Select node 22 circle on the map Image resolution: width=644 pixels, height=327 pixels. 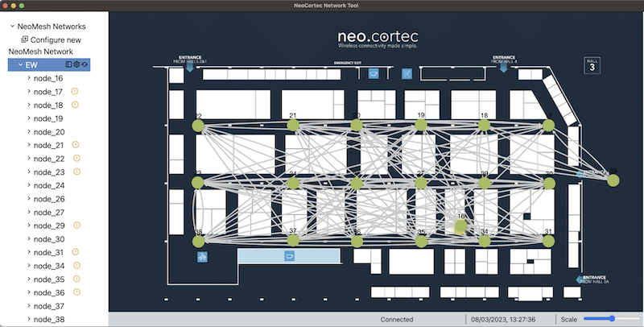198,125
